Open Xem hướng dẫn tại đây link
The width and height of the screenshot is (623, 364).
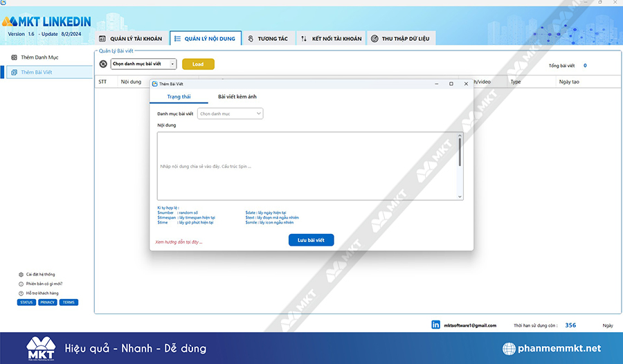(179, 242)
